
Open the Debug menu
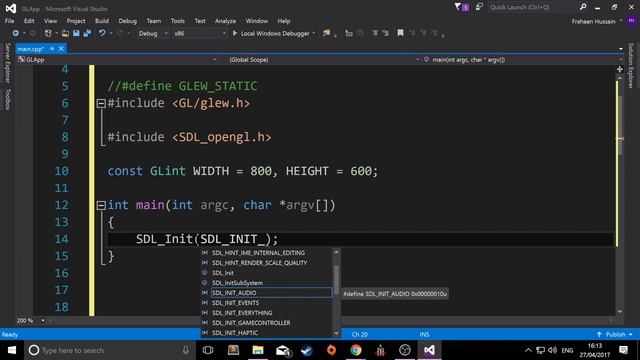click(127, 21)
